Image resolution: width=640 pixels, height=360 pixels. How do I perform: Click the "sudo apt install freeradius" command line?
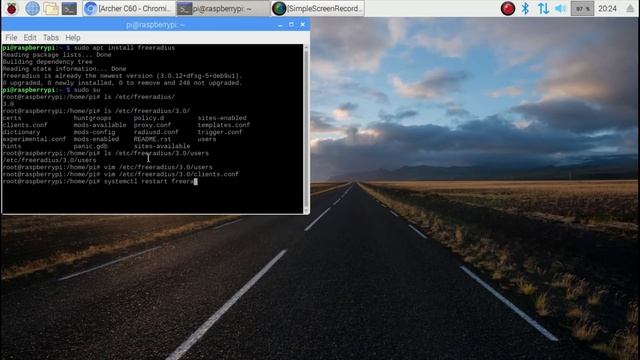89,48
